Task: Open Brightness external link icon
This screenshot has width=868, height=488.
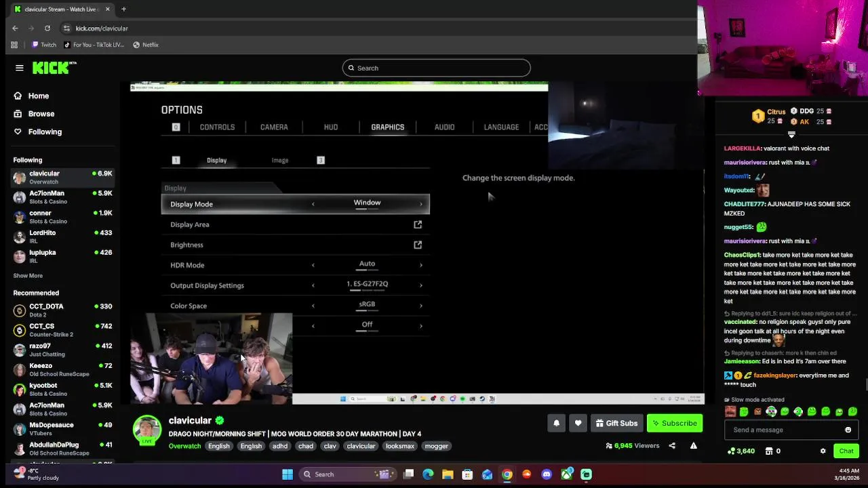Action: point(418,245)
